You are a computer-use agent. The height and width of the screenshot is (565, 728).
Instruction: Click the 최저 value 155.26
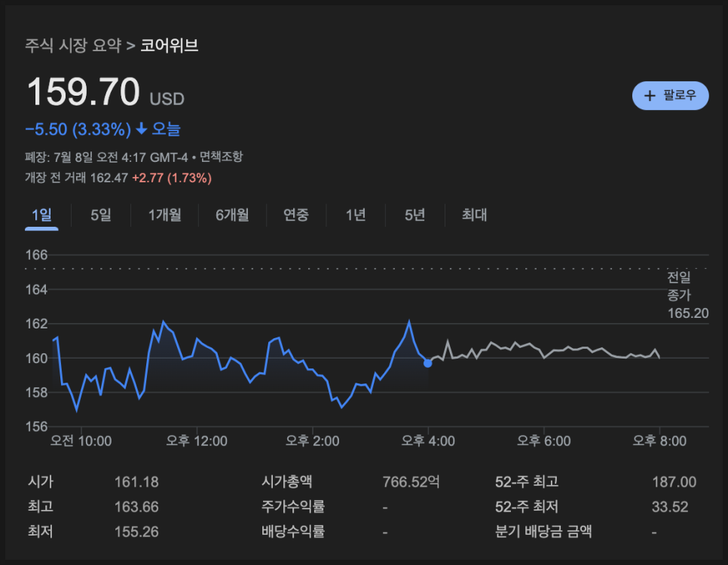[x=136, y=531]
